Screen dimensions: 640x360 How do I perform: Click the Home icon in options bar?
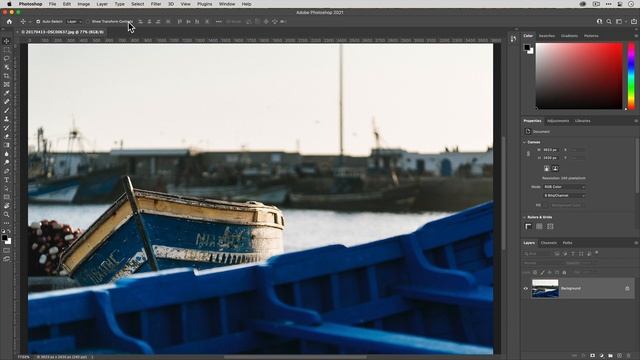[9, 22]
